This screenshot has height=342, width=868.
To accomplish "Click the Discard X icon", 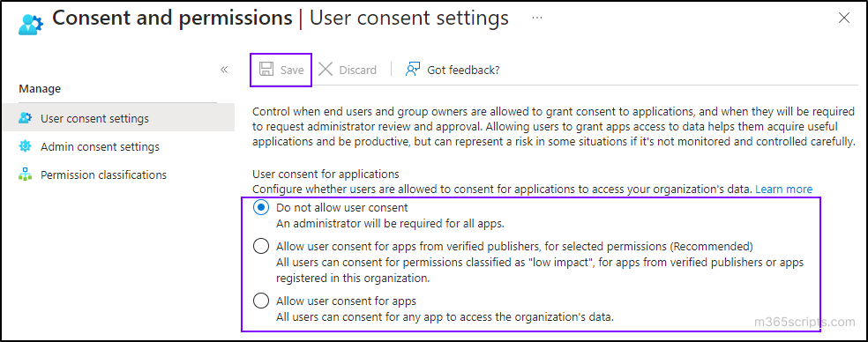I will pyautogui.click(x=325, y=70).
